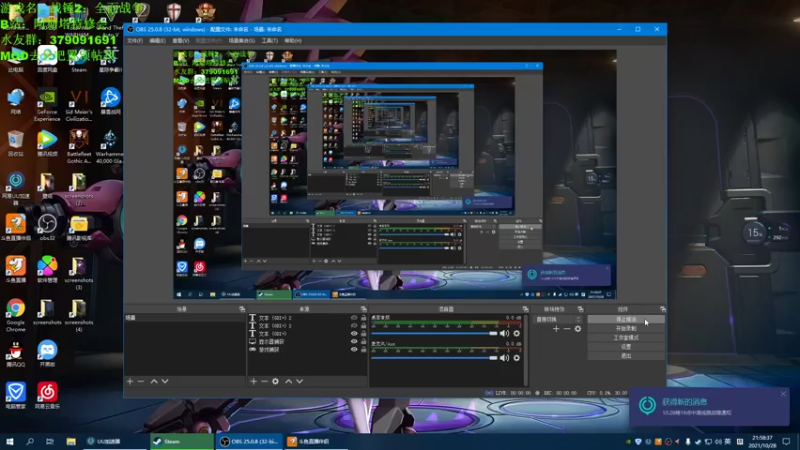Add transition with plus icon in 场景转换

(556, 329)
